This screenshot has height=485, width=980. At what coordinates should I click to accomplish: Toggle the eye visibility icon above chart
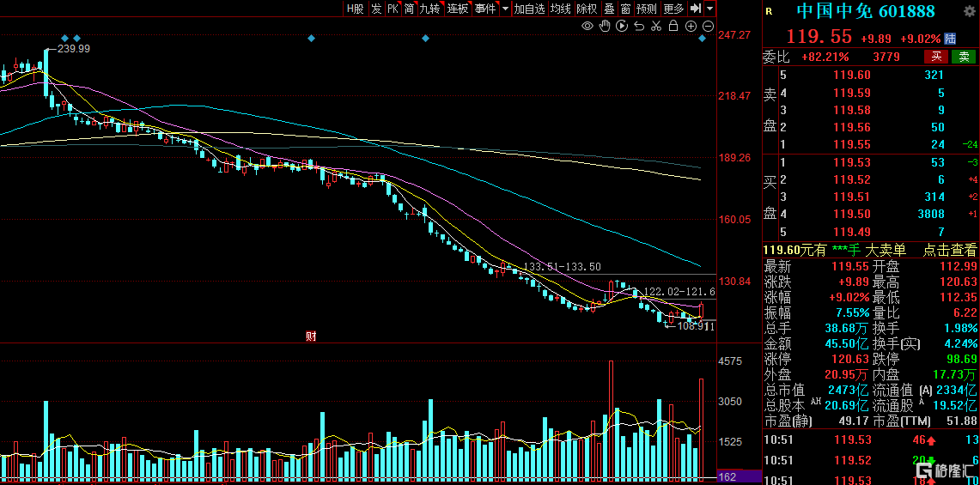587,26
